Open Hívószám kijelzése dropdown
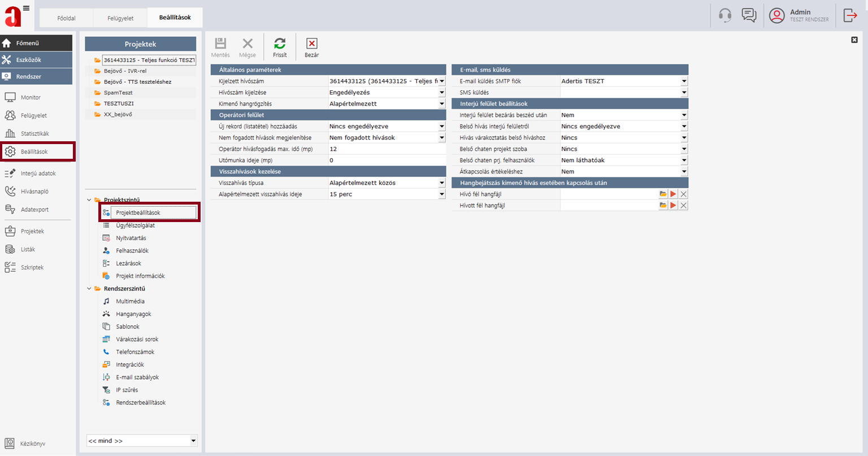Screen dimensions: 868x456 coord(441,93)
